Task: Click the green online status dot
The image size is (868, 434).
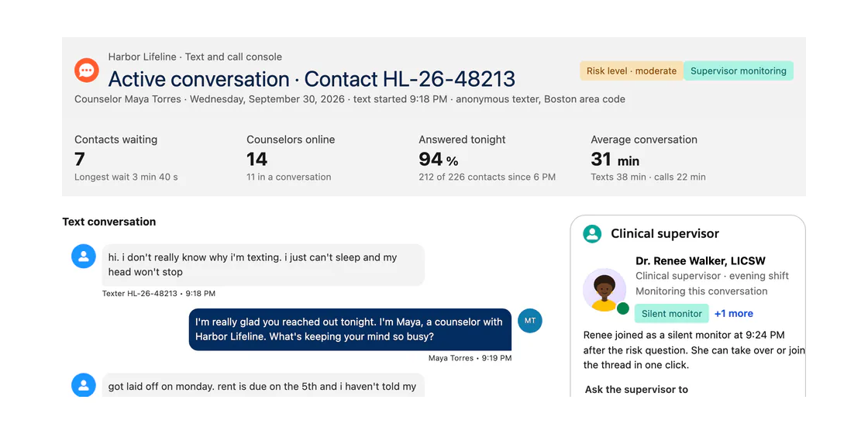Action: pos(623,308)
